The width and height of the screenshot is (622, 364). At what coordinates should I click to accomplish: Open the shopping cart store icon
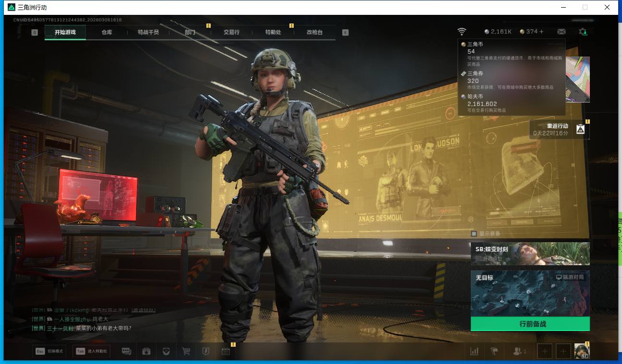[x=186, y=352]
